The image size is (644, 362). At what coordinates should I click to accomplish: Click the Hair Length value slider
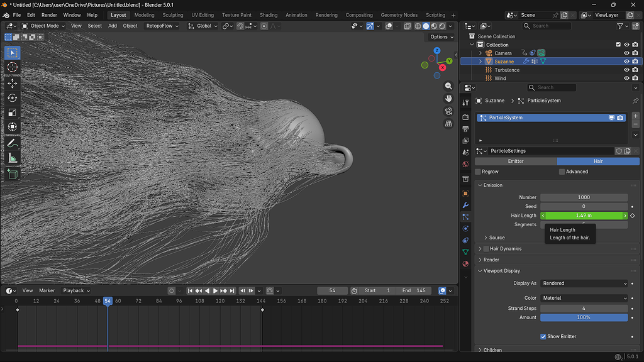click(x=584, y=216)
